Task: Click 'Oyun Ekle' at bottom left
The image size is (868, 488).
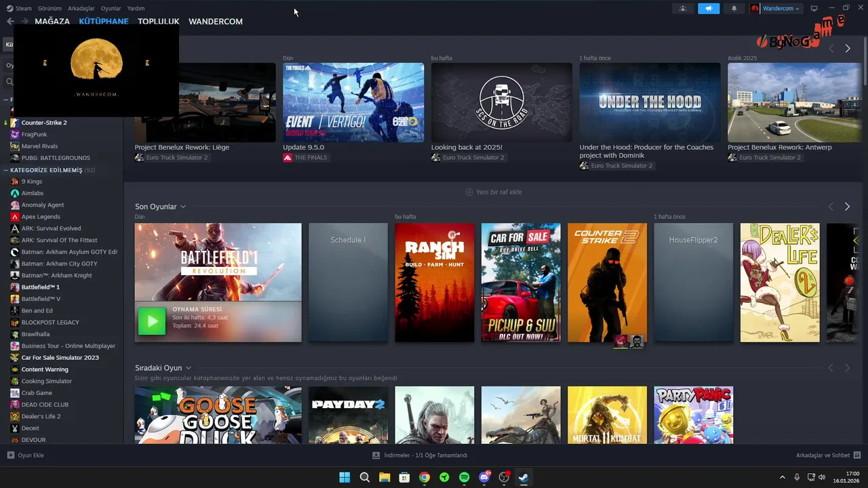Action: [x=31, y=455]
